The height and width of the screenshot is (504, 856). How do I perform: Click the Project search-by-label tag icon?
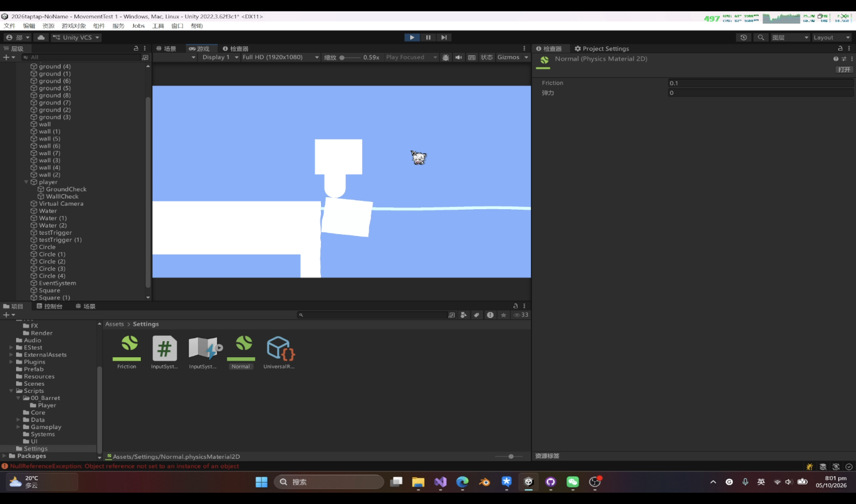[x=477, y=315]
